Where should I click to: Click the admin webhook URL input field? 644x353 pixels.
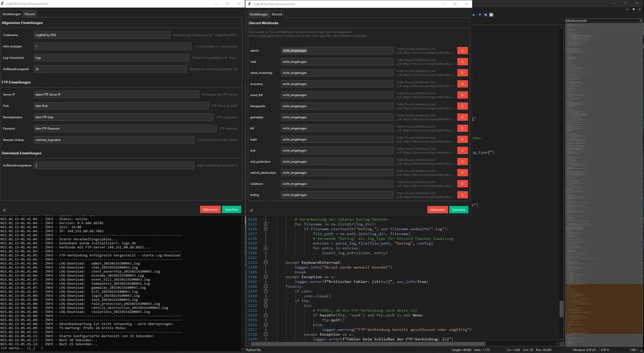pyautogui.click(x=337, y=50)
